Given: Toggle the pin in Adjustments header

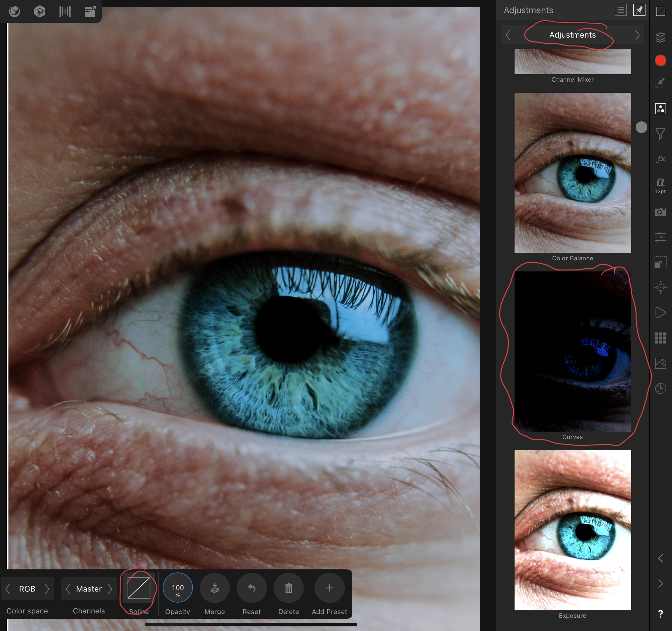Looking at the screenshot, I should pyautogui.click(x=639, y=10).
